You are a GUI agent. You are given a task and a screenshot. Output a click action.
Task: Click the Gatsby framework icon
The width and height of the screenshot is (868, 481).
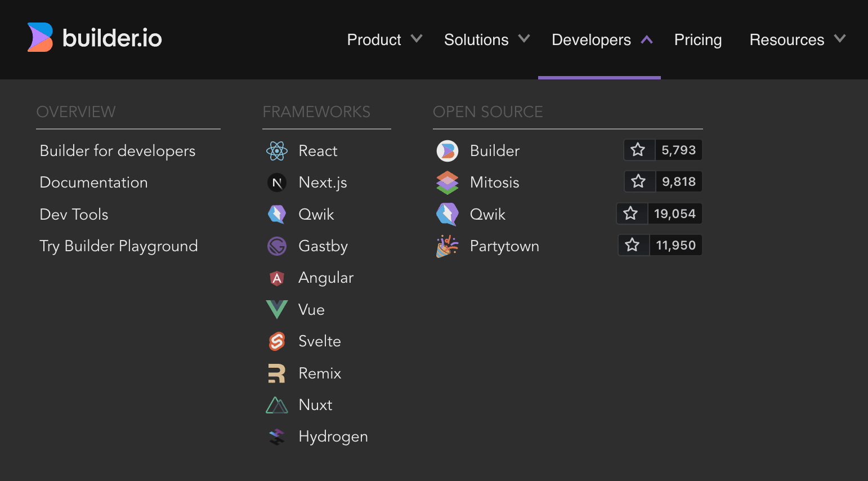[x=277, y=246]
